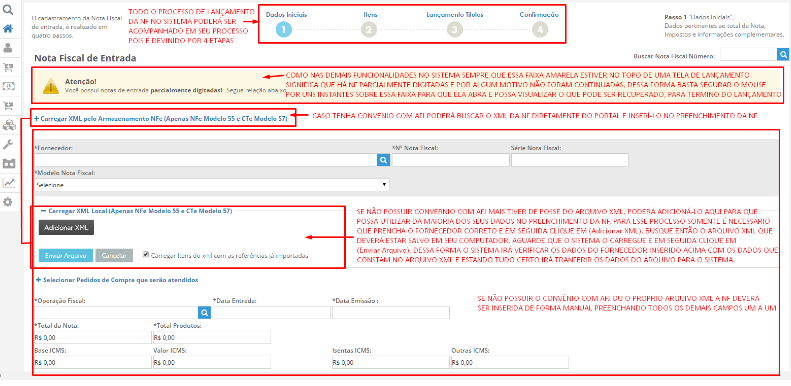This screenshot has height=386, width=791.
Task: Click the blue search button beside Buscar Nota Fiscal Número
Action: tap(783, 54)
